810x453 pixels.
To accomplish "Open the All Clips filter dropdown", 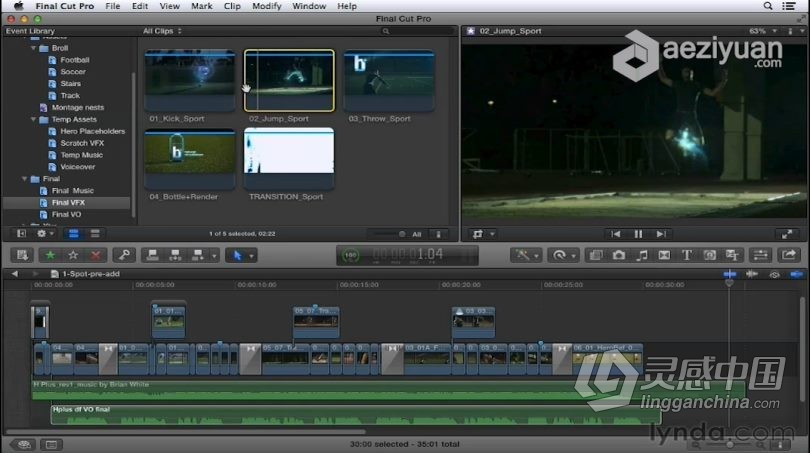I will pos(162,31).
